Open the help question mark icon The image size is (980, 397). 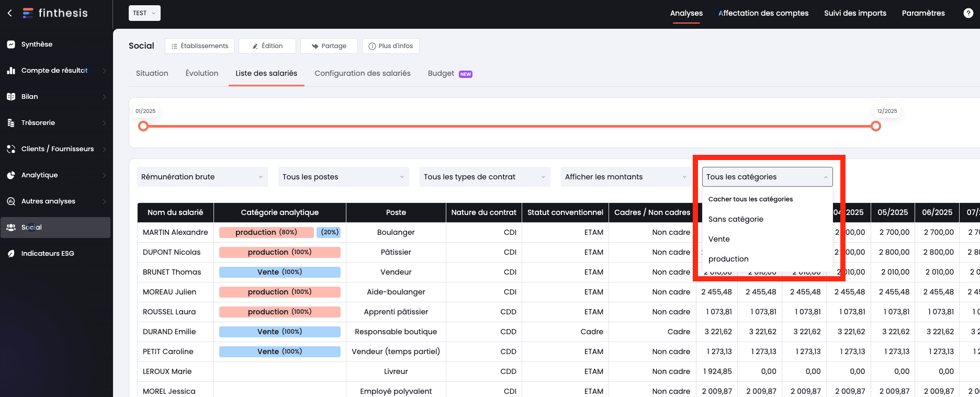968,13
